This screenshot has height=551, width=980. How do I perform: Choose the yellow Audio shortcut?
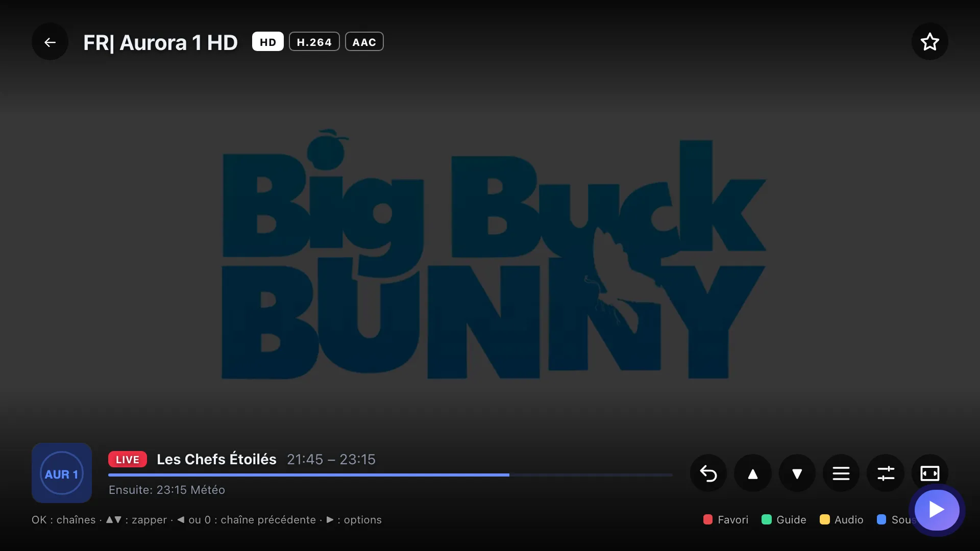842,520
